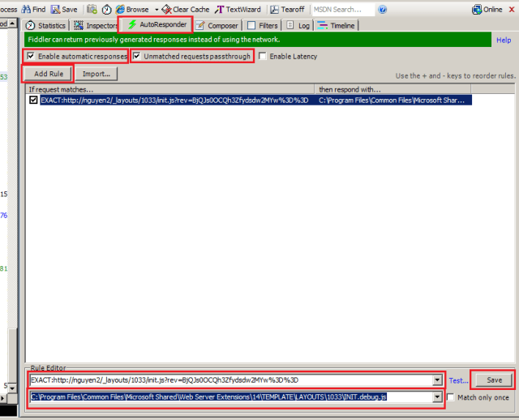The width and height of the screenshot is (519, 420).
Task: Launch the TextWizard tool
Action: click(238, 9)
